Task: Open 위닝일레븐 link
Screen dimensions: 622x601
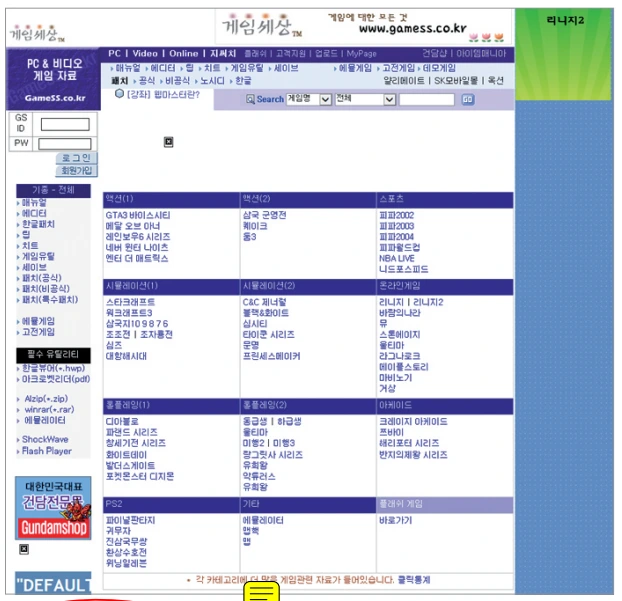Action: [126, 563]
